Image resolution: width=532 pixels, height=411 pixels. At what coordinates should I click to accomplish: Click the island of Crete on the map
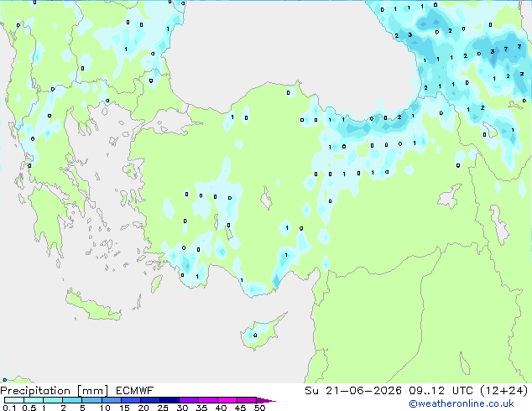tap(93, 307)
